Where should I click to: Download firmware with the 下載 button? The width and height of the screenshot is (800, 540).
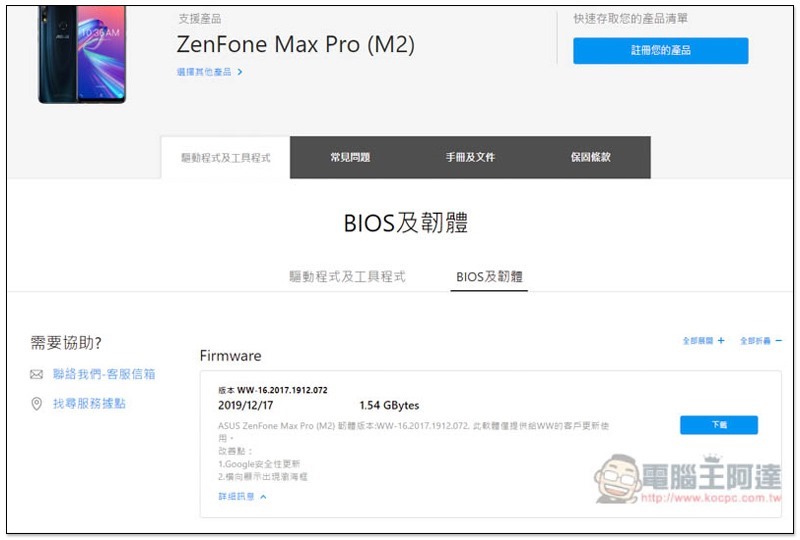pos(718,425)
